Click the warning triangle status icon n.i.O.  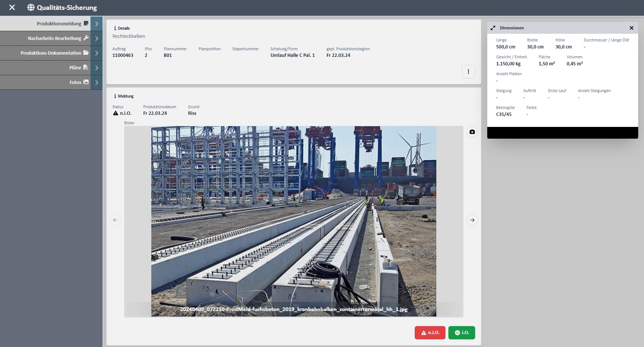116,113
